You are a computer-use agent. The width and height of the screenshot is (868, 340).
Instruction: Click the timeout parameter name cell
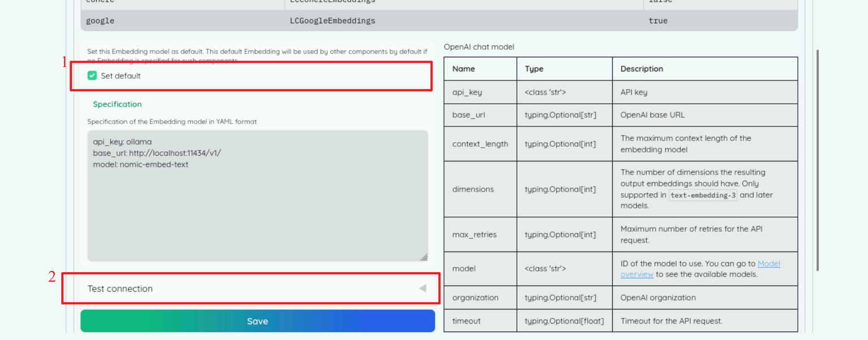click(481, 321)
